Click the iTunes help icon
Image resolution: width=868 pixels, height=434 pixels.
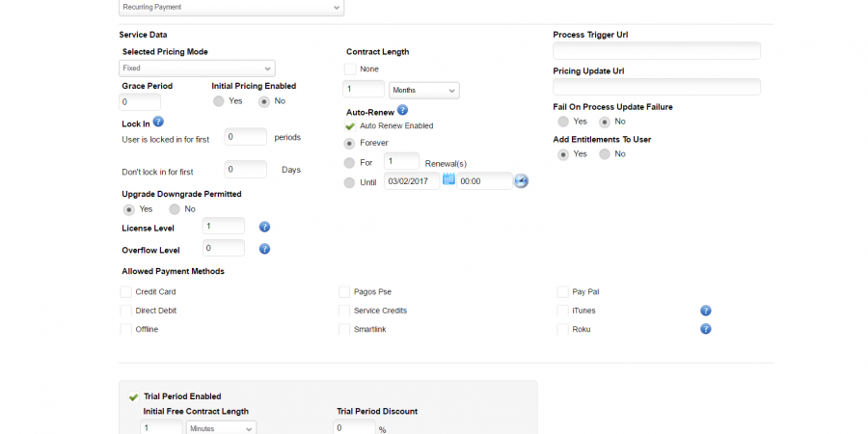point(705,311)
